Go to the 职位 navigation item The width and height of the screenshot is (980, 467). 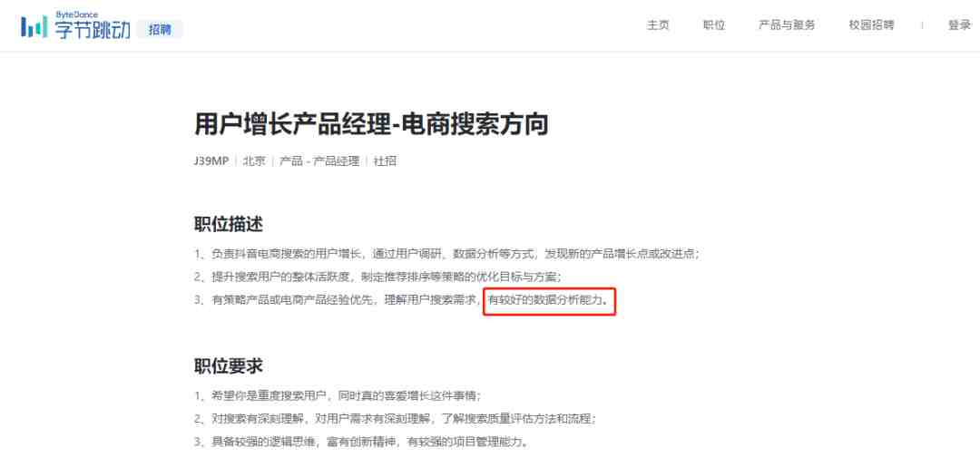coord(714,25)
